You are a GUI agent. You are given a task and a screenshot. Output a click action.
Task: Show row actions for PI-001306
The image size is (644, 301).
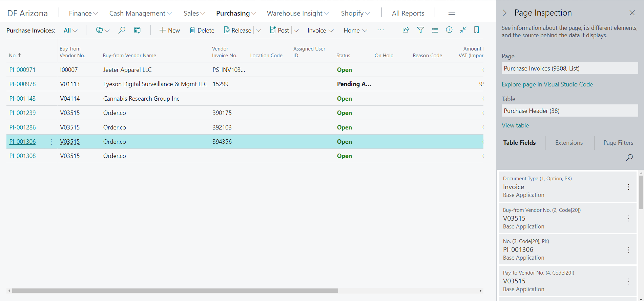tap(51, 142)
